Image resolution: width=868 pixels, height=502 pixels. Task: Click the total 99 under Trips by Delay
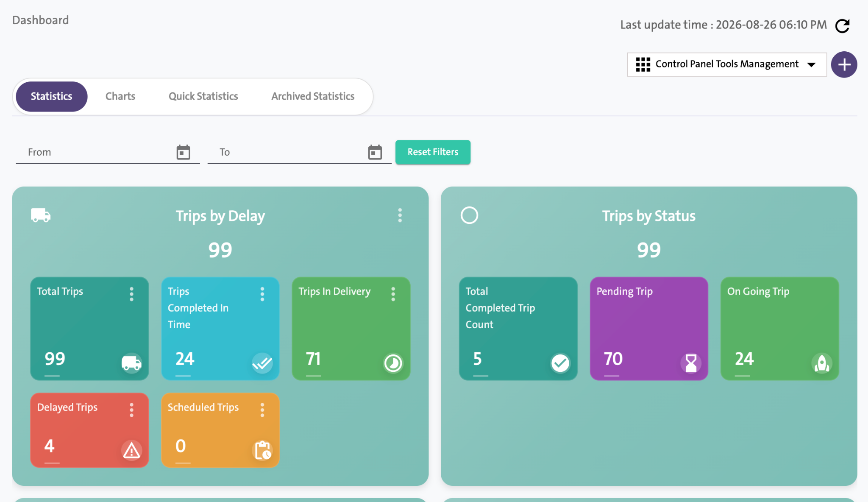(220, 250)
